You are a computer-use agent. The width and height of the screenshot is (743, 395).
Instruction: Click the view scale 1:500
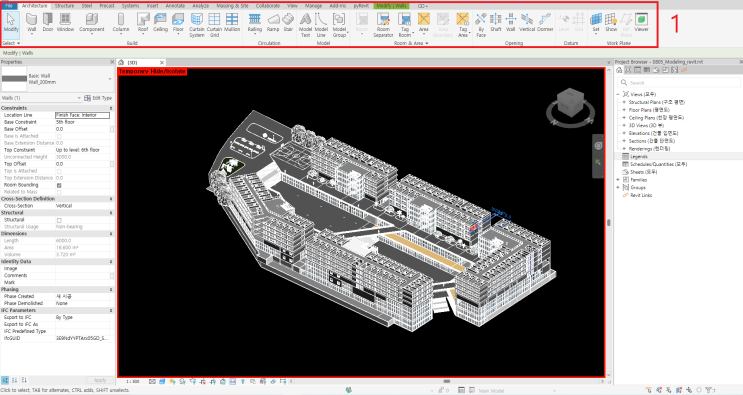(x=133, y=381)
